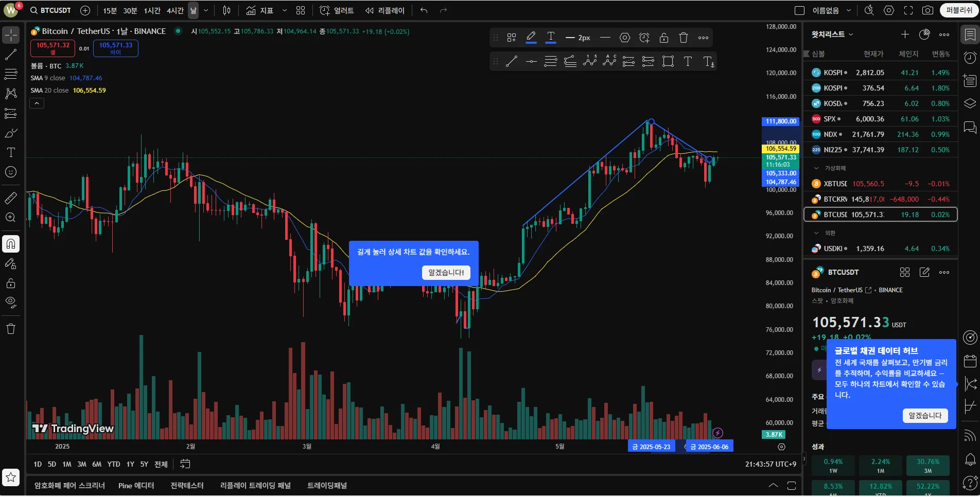Enter fullscreen mode
The image size is (980, 497).
coord(908,10)
